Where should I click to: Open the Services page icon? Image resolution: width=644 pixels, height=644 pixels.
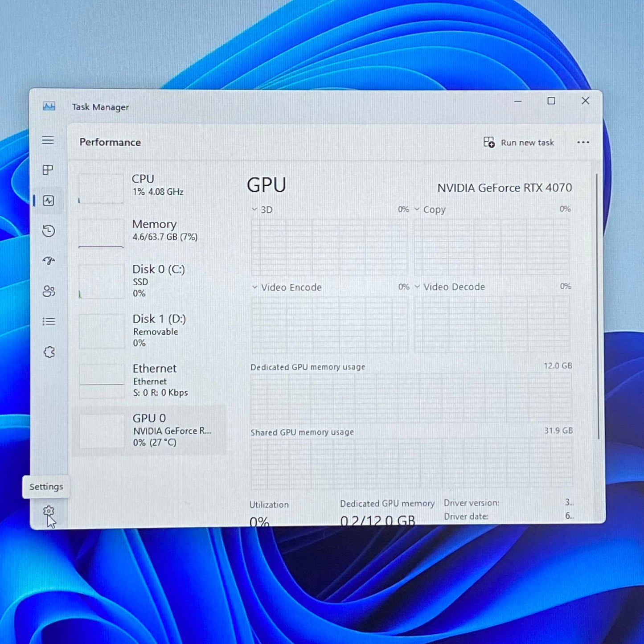pos(49,352)
